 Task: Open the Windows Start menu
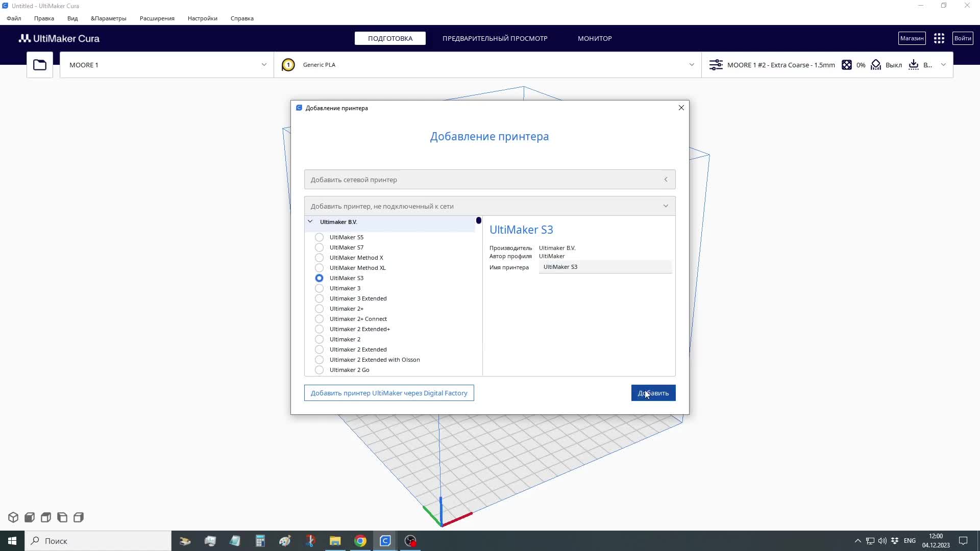(12, 541)
